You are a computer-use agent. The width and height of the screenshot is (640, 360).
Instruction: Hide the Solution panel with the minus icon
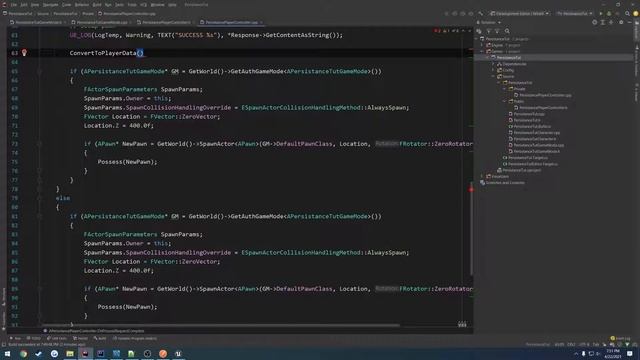(630, 22)
